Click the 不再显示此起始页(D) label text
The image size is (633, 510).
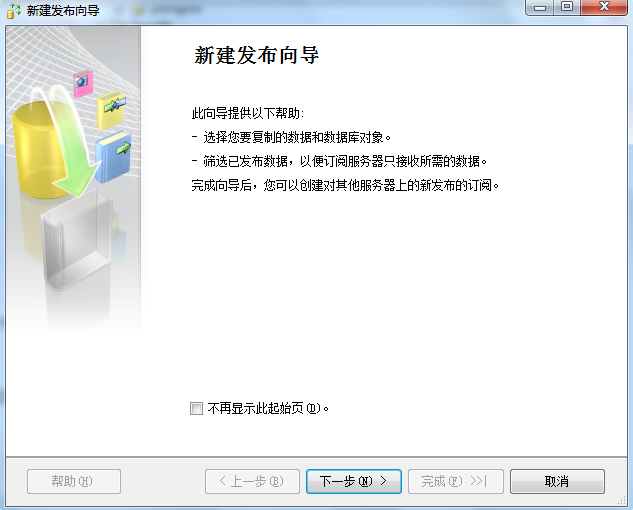click(x=268, y=409)
